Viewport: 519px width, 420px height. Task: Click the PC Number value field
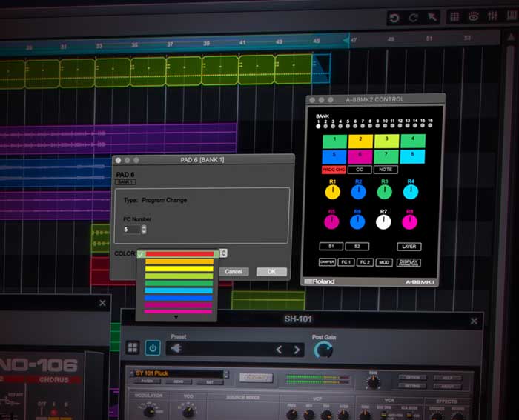tap(132, 230)
